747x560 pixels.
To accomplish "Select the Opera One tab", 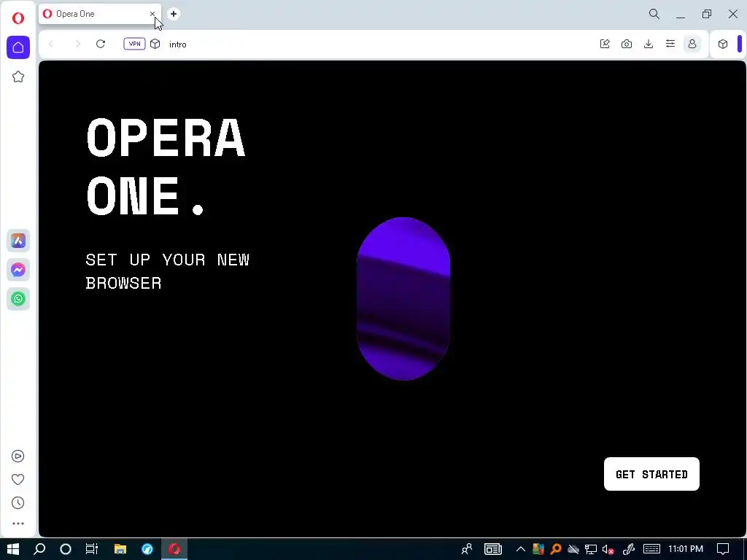I will coord(94,14).
